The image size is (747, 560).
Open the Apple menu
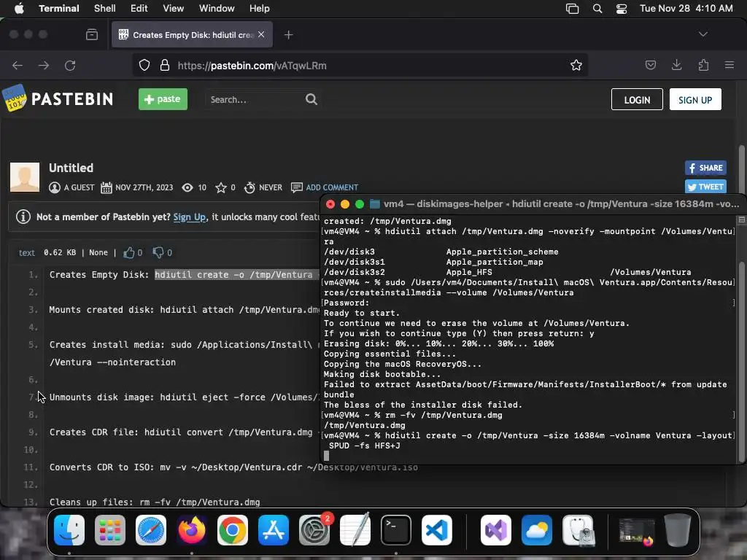[19, 8]
